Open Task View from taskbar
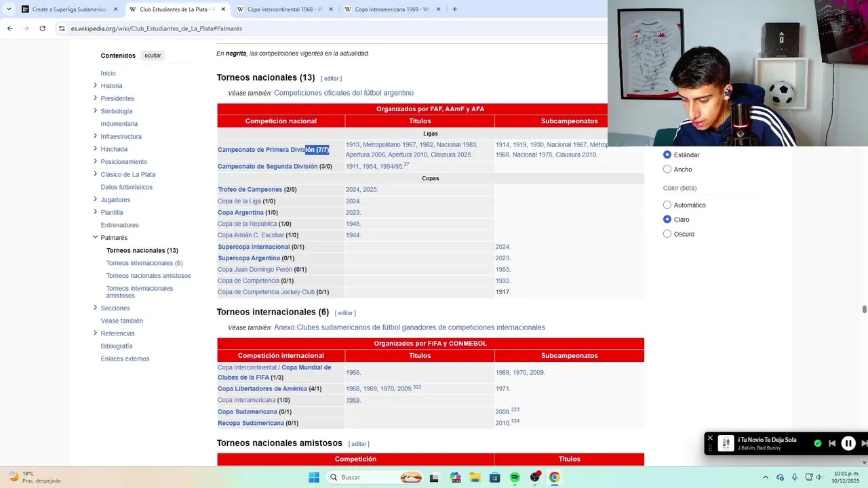868x488 pixels. pos(434,477)
